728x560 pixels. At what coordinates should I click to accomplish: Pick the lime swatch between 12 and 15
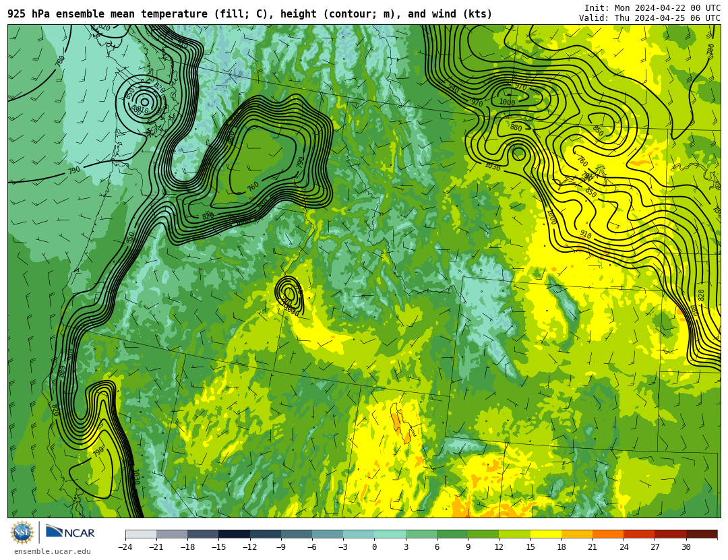pos(514,534)
